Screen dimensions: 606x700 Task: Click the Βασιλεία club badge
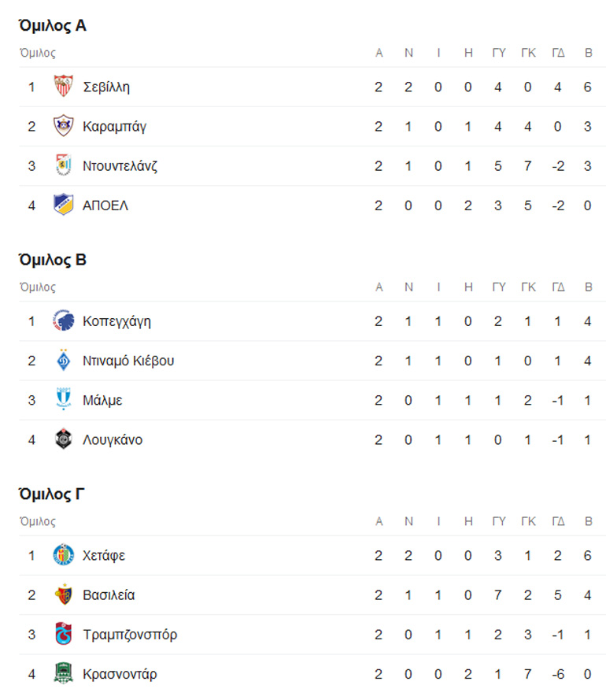[63, 594]
